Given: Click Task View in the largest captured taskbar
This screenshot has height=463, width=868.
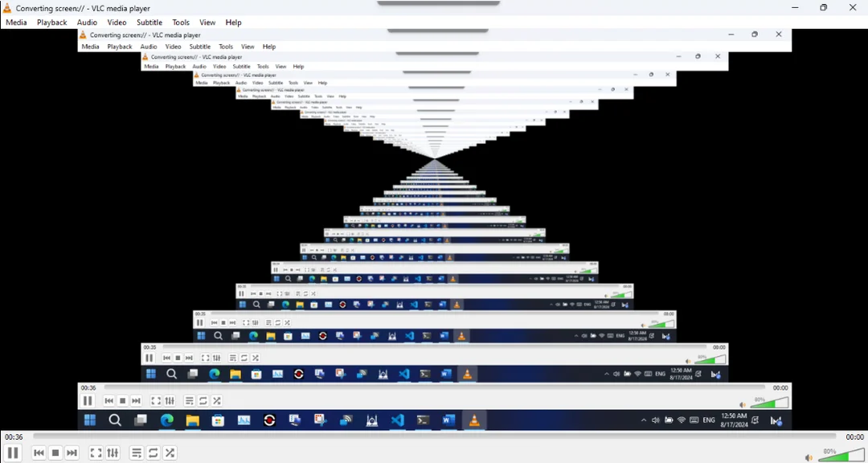Looking at the screenshot, I should 141,420.
